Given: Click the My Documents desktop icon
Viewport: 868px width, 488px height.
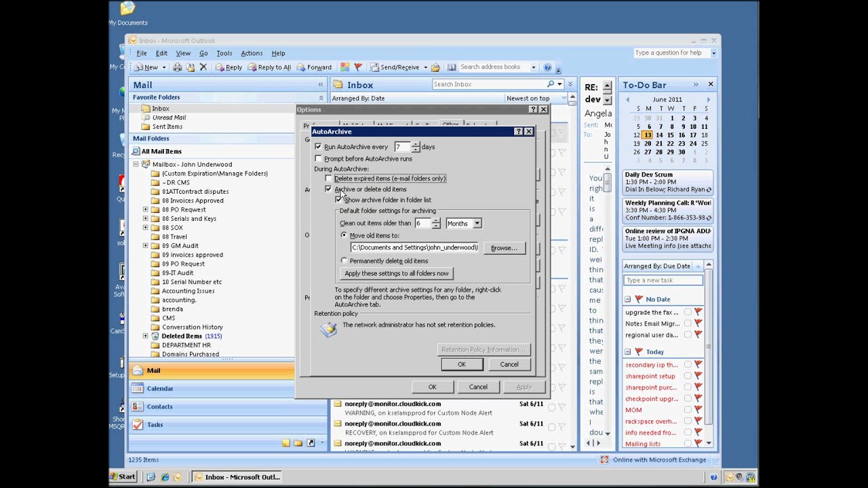Looking at the screenshot, I should (127, 14).
